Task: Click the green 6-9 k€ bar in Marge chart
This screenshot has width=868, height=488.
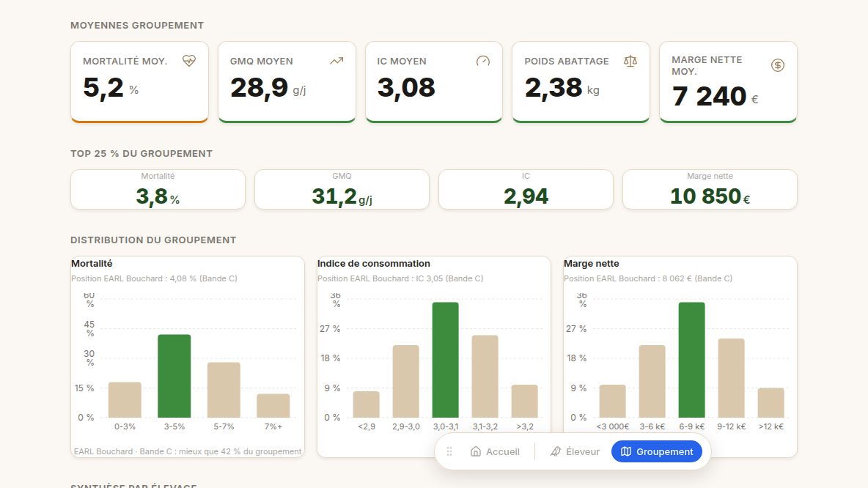Action: pos(692,360)
